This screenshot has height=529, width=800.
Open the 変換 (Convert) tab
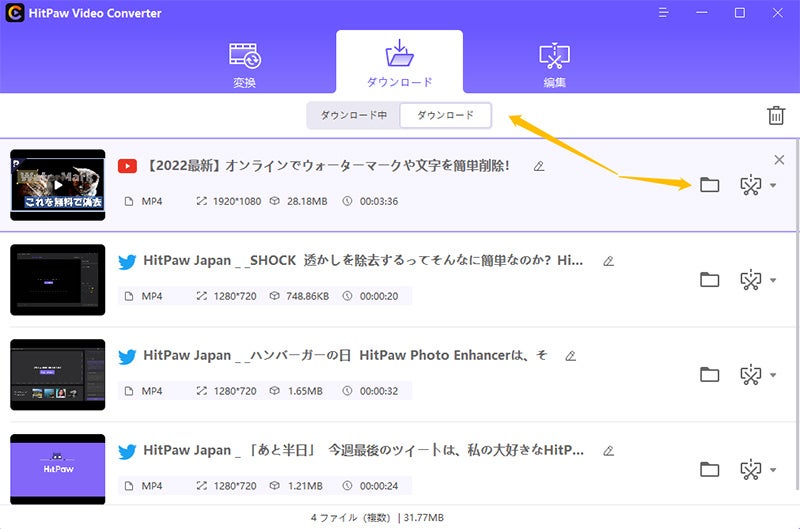[x=244, y=65]
